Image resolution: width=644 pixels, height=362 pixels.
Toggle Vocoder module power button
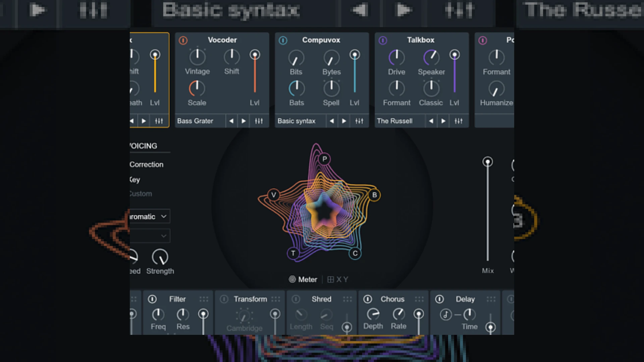pos(183,40)
